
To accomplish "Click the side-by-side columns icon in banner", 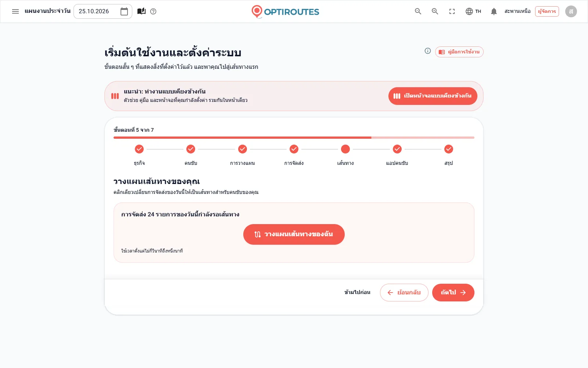I will point(115,96).
